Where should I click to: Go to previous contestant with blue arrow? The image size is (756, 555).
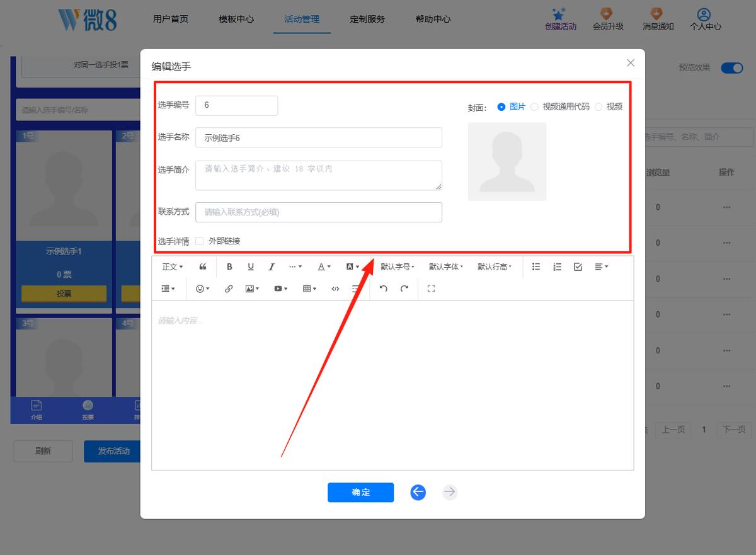418,493
